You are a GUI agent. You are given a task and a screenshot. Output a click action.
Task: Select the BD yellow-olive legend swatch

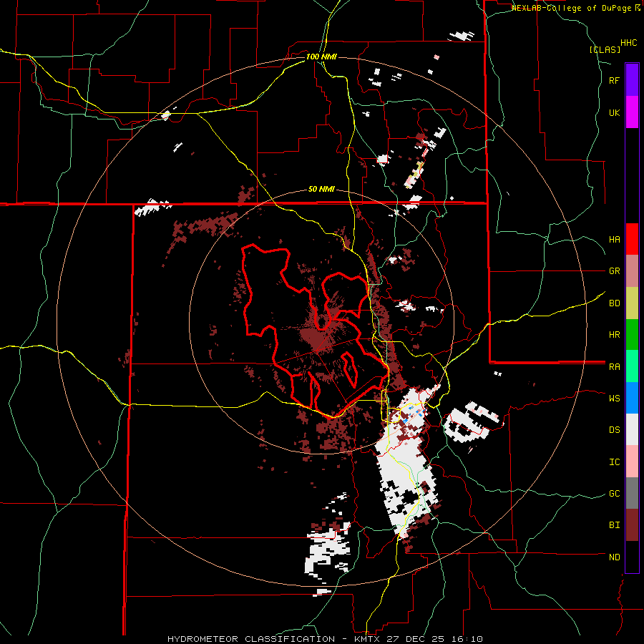(x=632, y=303)
